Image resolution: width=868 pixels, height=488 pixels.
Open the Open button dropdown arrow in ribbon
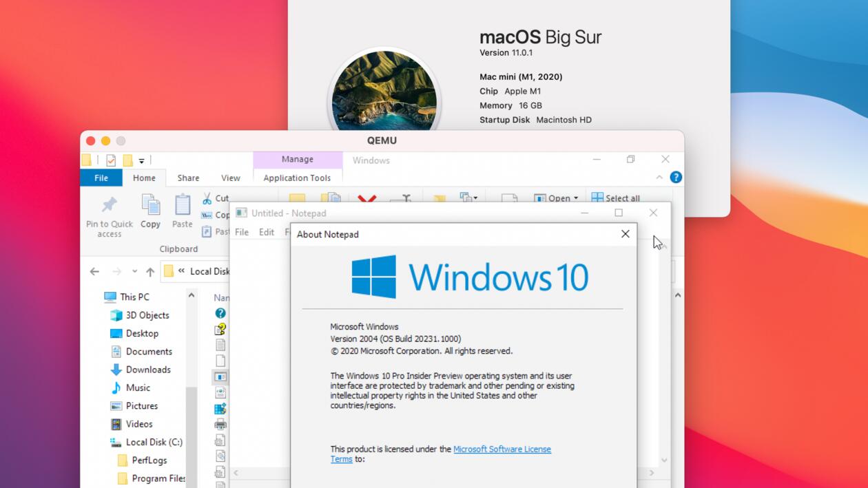click(x=576, y=198)
